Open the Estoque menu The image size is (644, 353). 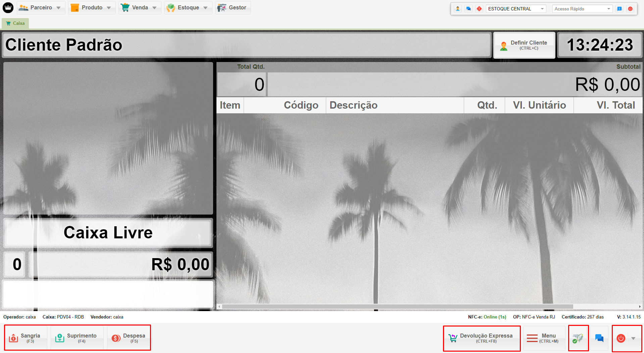[x=188, y=7]
